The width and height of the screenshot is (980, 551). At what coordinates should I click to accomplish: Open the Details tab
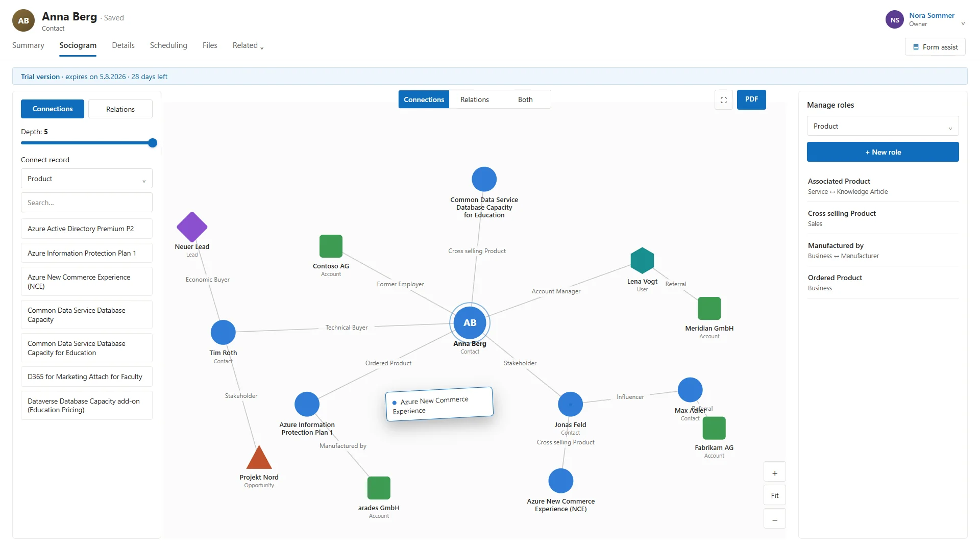[123, 45]
